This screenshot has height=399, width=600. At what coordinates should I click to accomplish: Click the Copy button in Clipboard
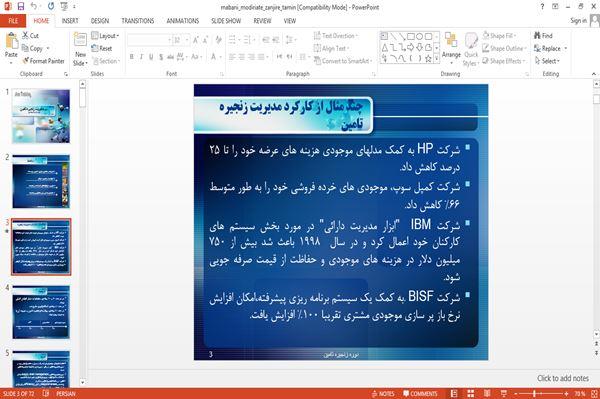pos(33,49)
